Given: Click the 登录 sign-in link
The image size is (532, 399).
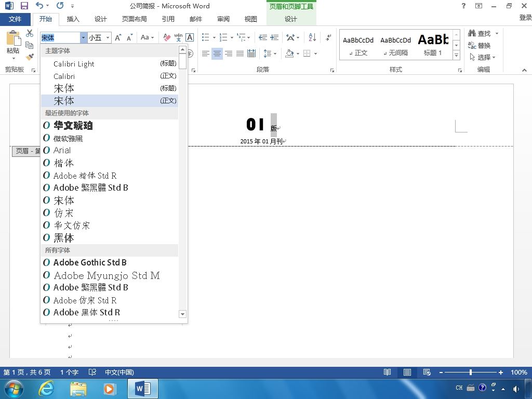Looking at the screenshot, I should (526, 18).
